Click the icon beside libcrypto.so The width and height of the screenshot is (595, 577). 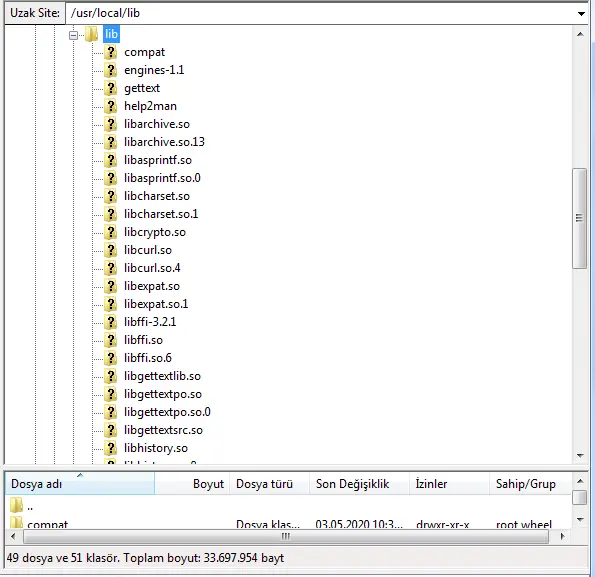[110, 232]
